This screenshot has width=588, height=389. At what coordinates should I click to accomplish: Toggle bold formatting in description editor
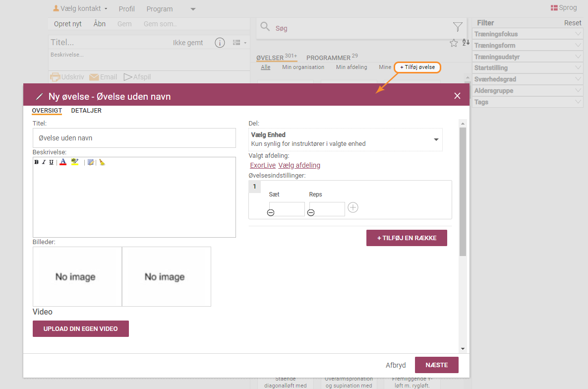point(36,162)
